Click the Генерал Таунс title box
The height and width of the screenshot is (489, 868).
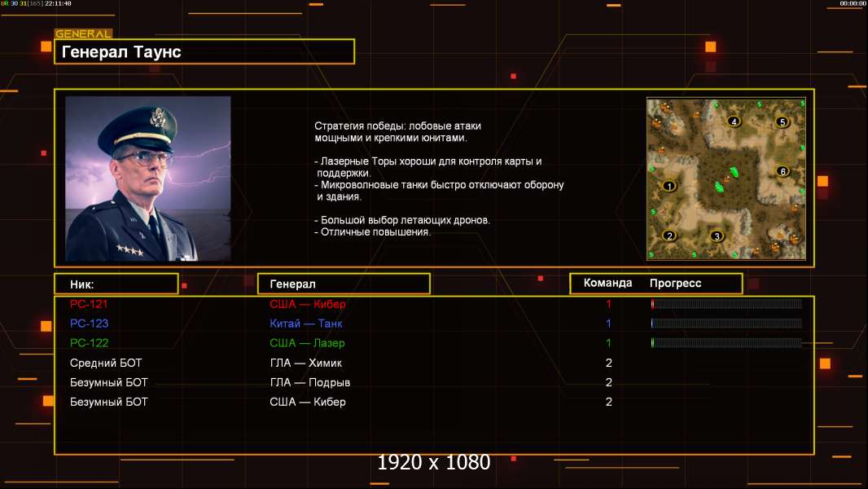204,51
